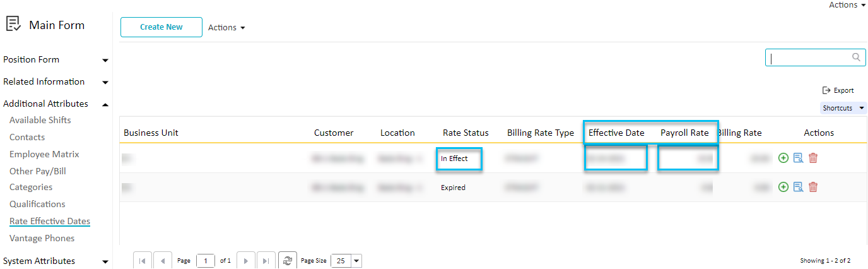Sort by Rate Status column header
Viewport: 868px width, 269px height.
(x=466, y=133)
